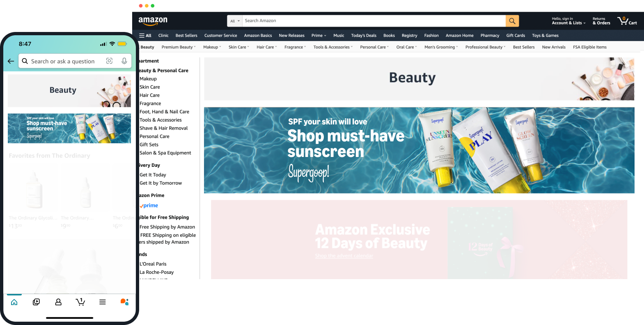This screenshot has height=325, width=644.
Task: Click the orange magnifier search button on desktop
Action: tap(512, 21)
